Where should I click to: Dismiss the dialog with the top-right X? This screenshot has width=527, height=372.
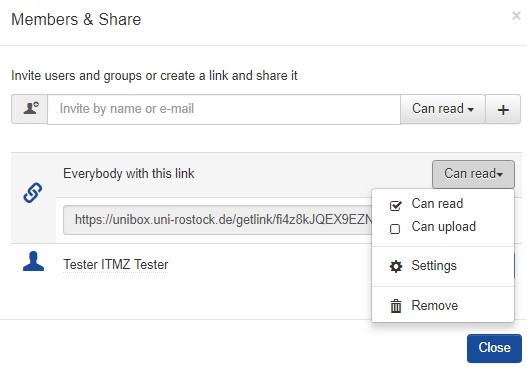516,15
